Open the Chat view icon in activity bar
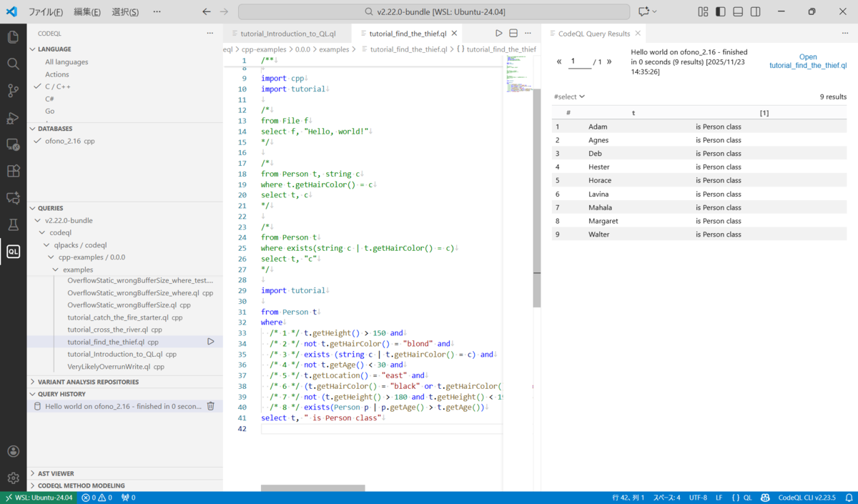Viewport: 858px width, 504px height. 13,198
